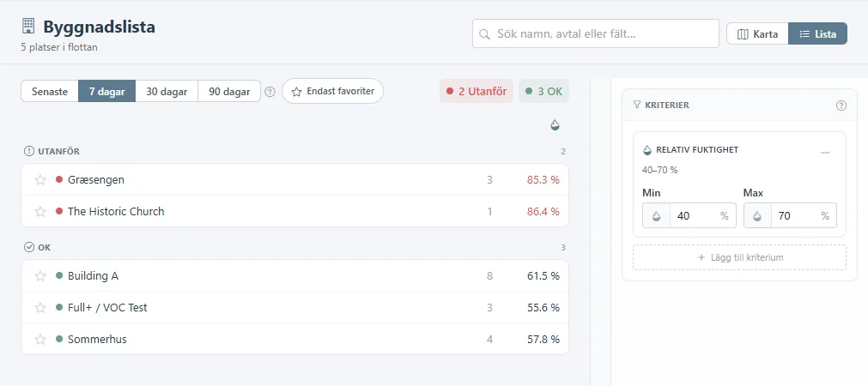Click the 57.8 % value for Sommerhus
Viewport: 868px width, 386px height.
pyautogui.click(x=543, y=339)
